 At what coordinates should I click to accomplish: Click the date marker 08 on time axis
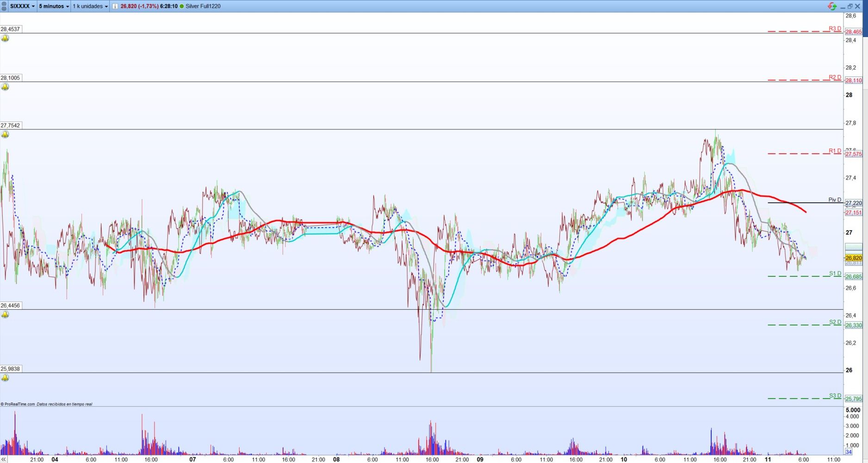pyautogui.click(x=336, y=459)
